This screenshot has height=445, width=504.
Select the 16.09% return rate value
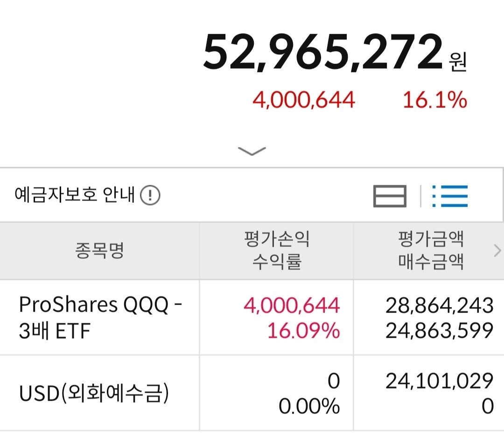click(304, 330)
